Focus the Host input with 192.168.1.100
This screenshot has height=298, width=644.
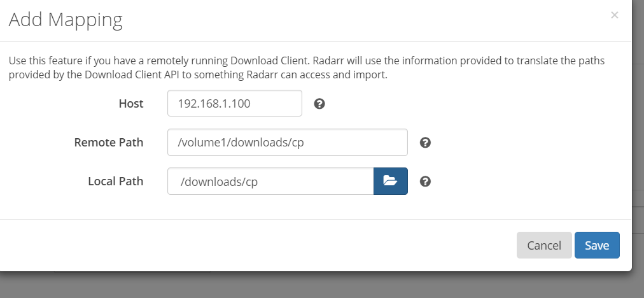[x=235, y=103]
